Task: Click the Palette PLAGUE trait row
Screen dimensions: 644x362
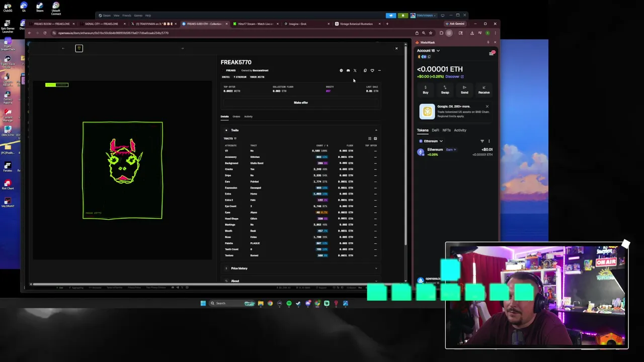Action: (301, 243)
